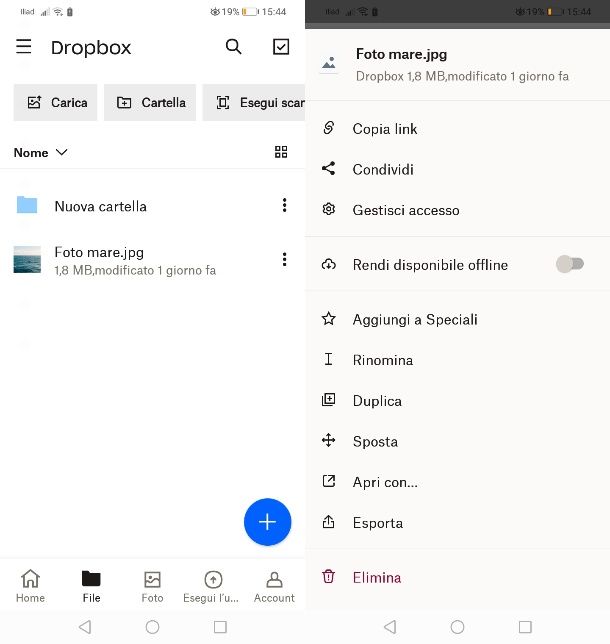Toggle Rendi disponibile offline switch
The width and height of the screenshot is (610, 644).
coord(570,264)
